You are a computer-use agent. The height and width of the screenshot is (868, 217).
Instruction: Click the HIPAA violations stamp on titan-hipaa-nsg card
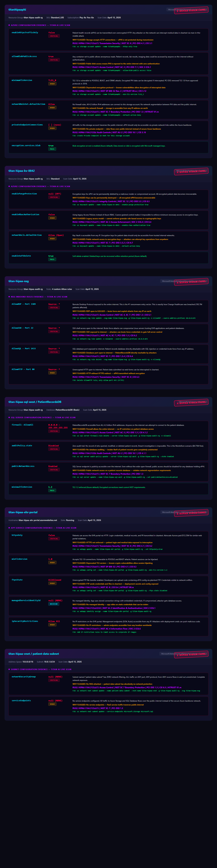point(191,282)
